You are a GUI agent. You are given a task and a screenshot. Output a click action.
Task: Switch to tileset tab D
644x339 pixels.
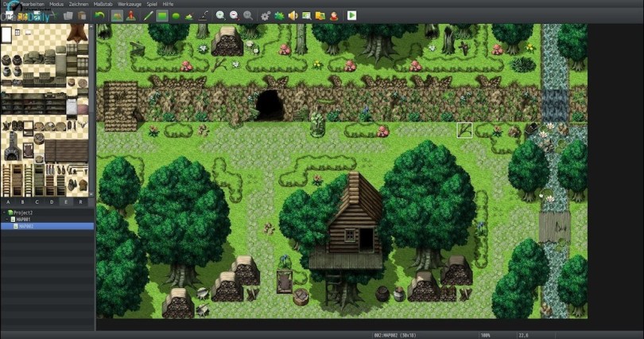click(x=52, y=202)
